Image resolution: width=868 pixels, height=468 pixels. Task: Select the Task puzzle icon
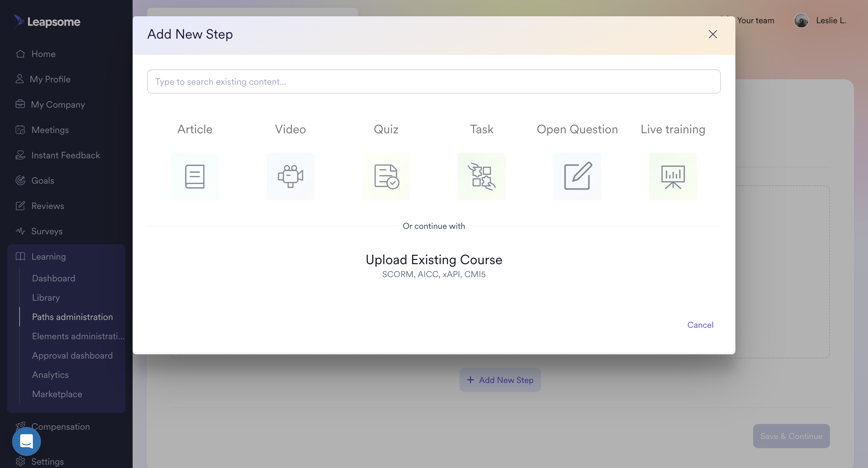pos(482,176)
